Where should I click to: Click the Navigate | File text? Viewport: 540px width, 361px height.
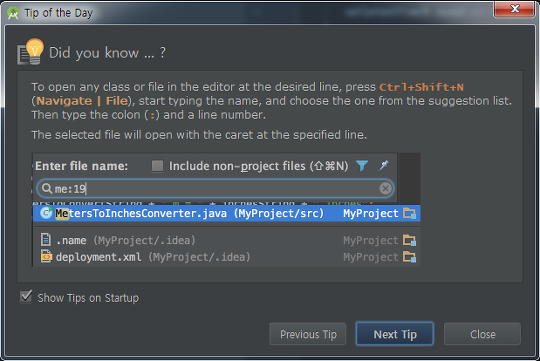click(x=82, y=101)
